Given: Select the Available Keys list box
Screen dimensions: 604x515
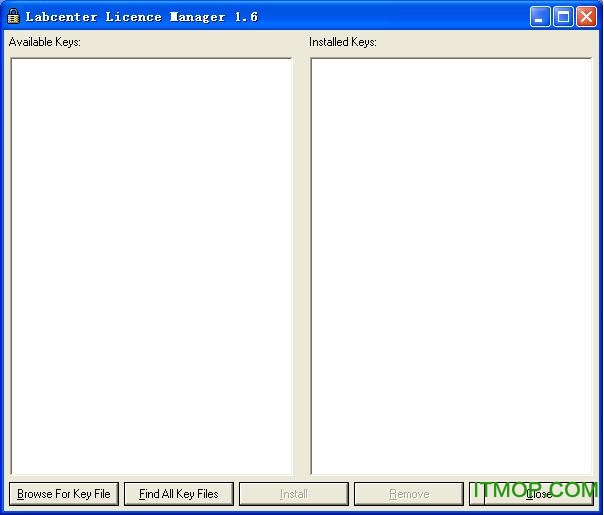Looking at the screenshot, I should (151, 267).
